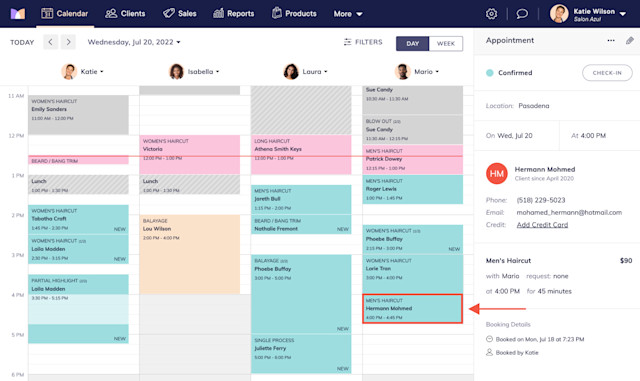Open the three-dot appointment options menu
The width and height of the screenshot is (640, 381).
tap(611, 40)
